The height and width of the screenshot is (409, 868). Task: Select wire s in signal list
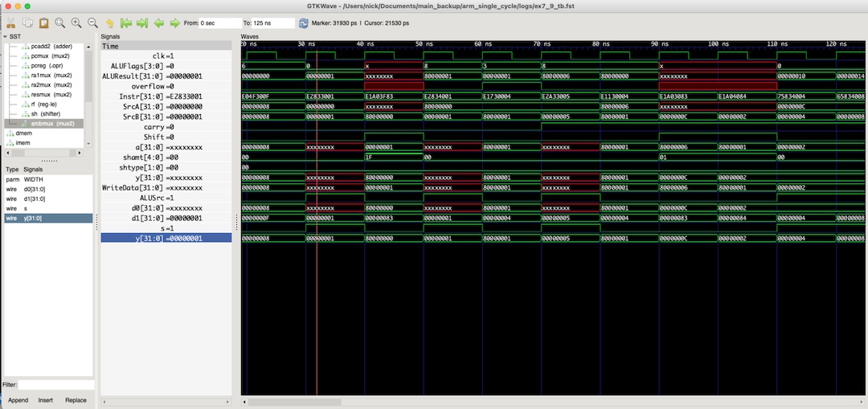(x=48, y=209)
